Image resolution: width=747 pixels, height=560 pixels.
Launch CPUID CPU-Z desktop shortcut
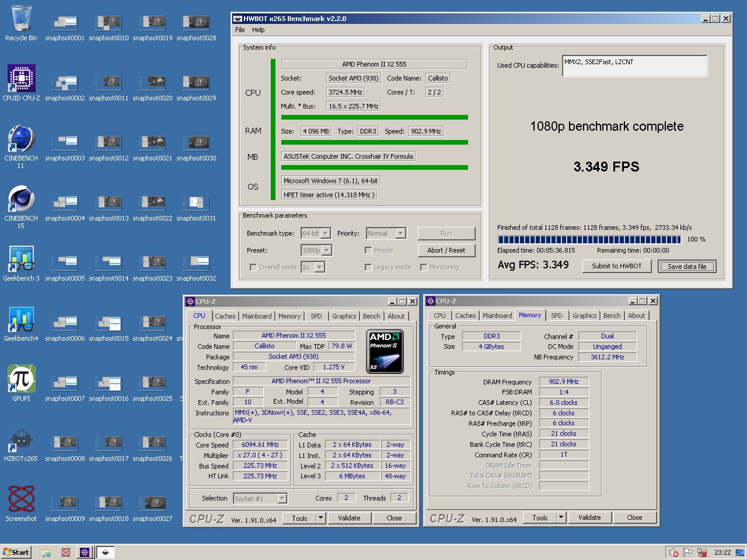pyautogui.click(x=21, y=83)
